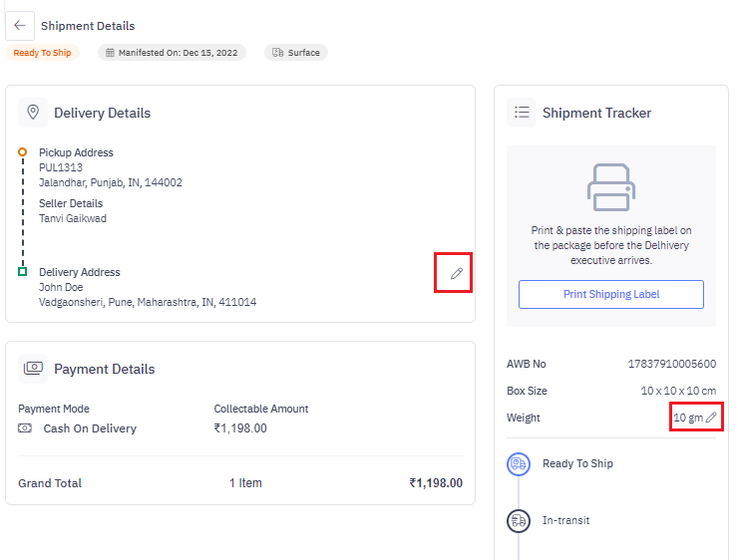Click the calendar icon in Manifested On tag
Viewport: 738px width, 560px height.
[110, 53]
